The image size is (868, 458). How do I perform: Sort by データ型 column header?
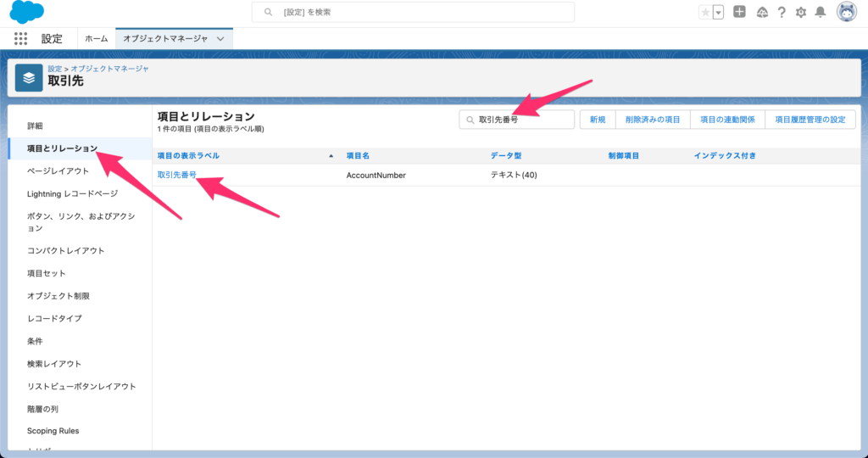click(x=506, y=155)
